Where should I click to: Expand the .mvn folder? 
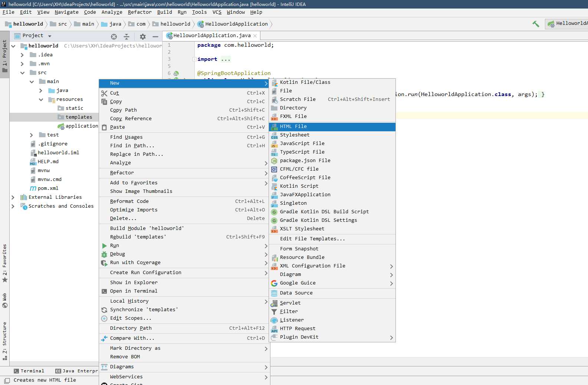point(22,64)
